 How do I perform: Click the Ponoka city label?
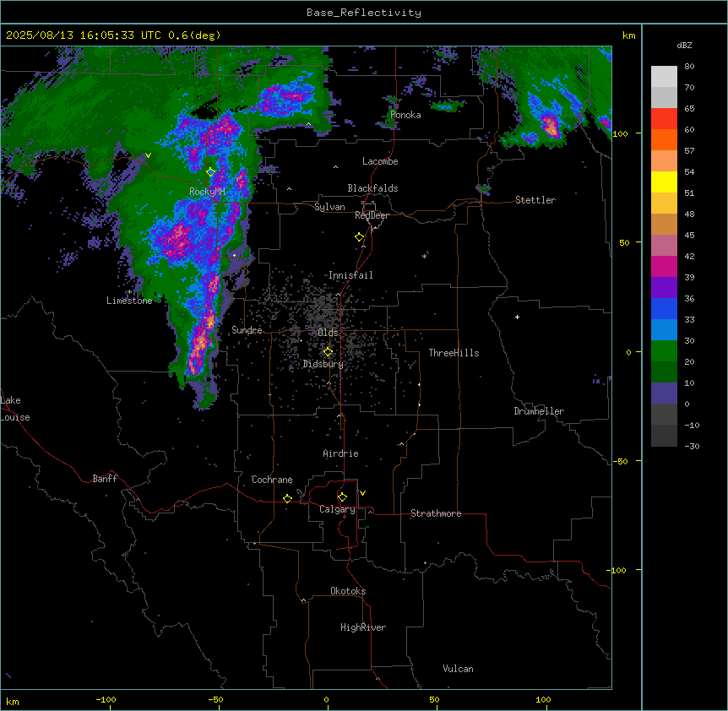[405, 115]
